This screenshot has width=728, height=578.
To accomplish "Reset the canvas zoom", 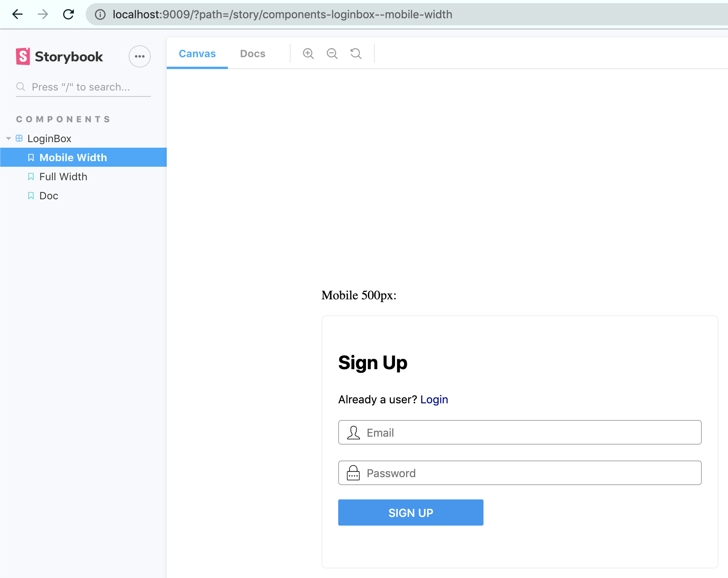I will pyautogui.click(x=356, y=54).
